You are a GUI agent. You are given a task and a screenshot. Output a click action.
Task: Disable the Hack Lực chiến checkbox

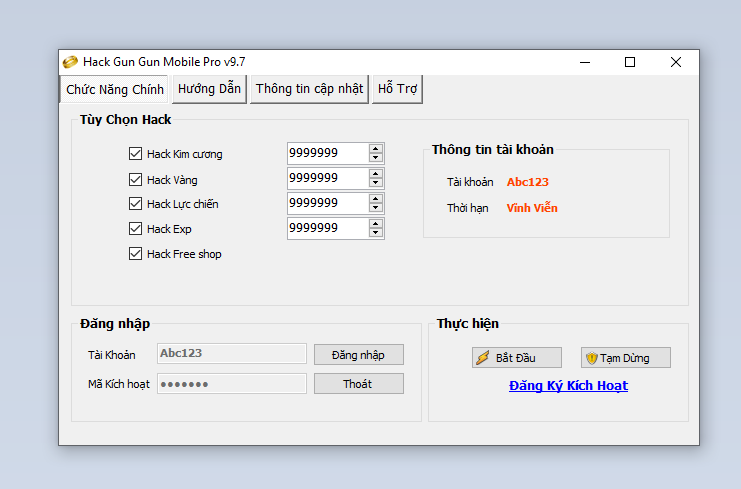tap(136, 204)
